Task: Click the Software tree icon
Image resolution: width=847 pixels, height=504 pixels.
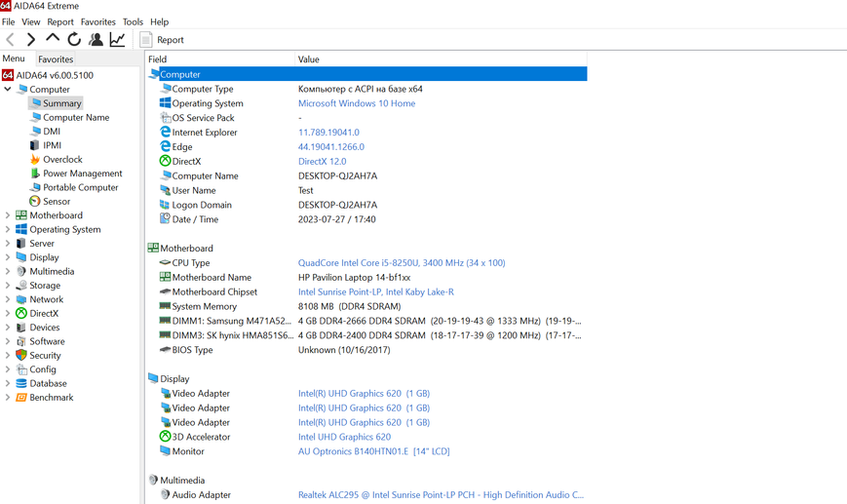Action: pos(21,341)
